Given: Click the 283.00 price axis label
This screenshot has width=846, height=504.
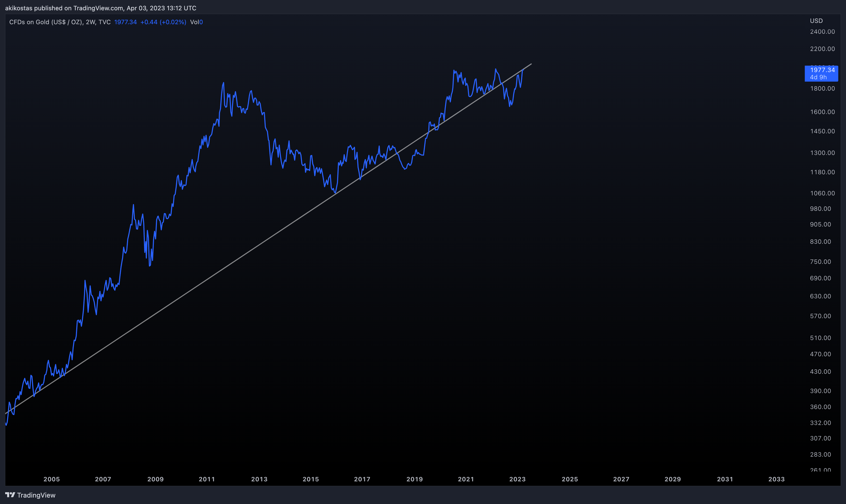Looking at the screenshot, I should (x=820, y=454).
